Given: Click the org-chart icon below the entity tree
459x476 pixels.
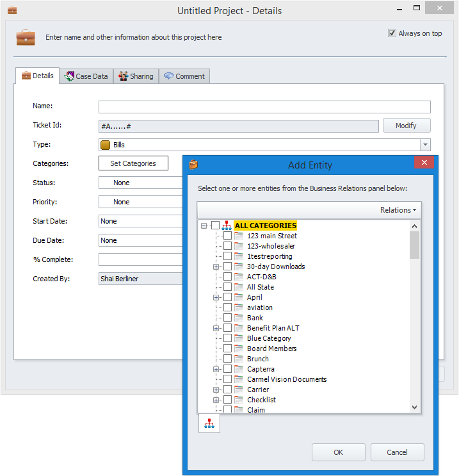Looking at the screenshot, I should click(x=209, y=423).
